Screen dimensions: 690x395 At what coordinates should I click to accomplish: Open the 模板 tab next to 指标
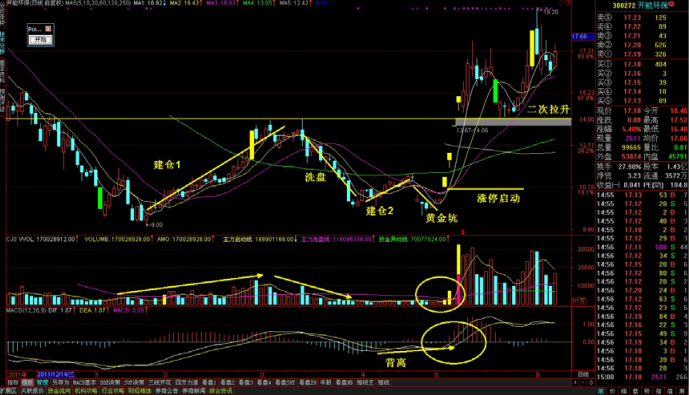tap(27, 383)
